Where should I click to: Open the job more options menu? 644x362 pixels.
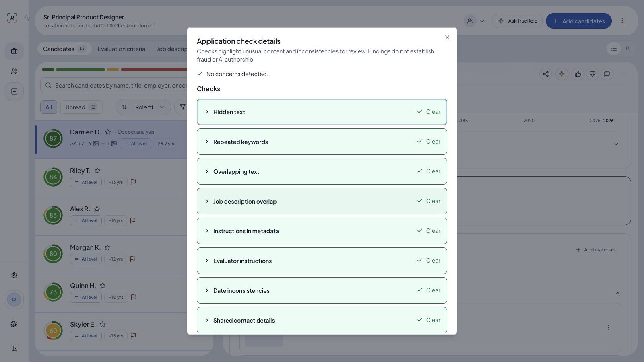[622, 21]
